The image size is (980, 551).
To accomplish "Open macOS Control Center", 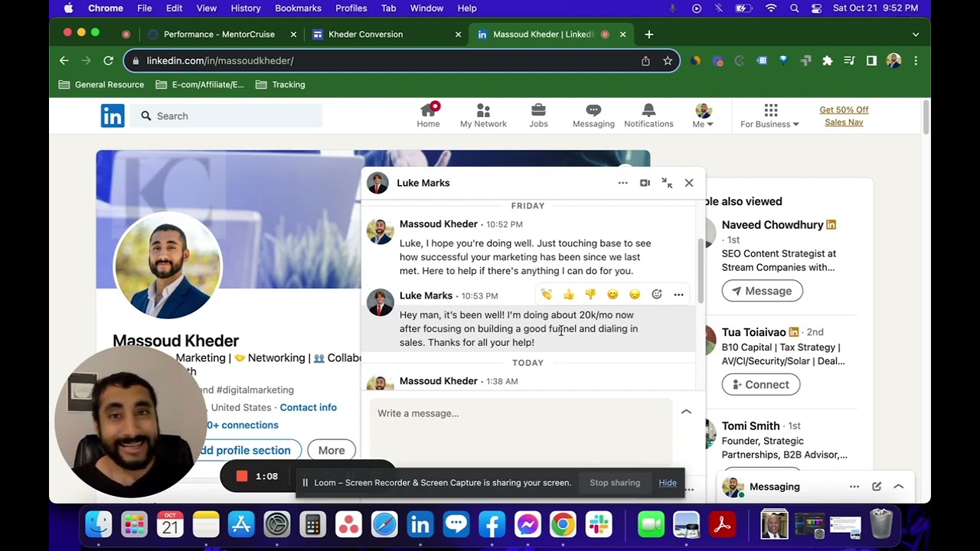I will (x=816, y=8).
